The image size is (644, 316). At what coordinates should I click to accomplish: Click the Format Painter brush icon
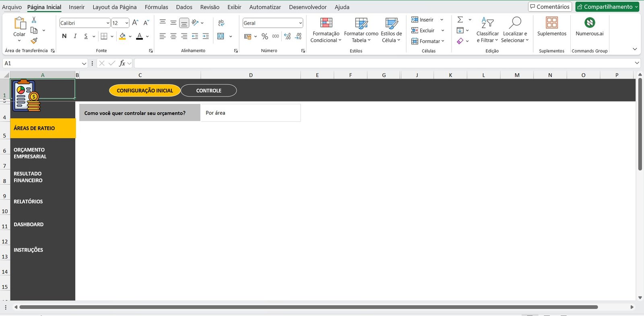coord(34,41)
